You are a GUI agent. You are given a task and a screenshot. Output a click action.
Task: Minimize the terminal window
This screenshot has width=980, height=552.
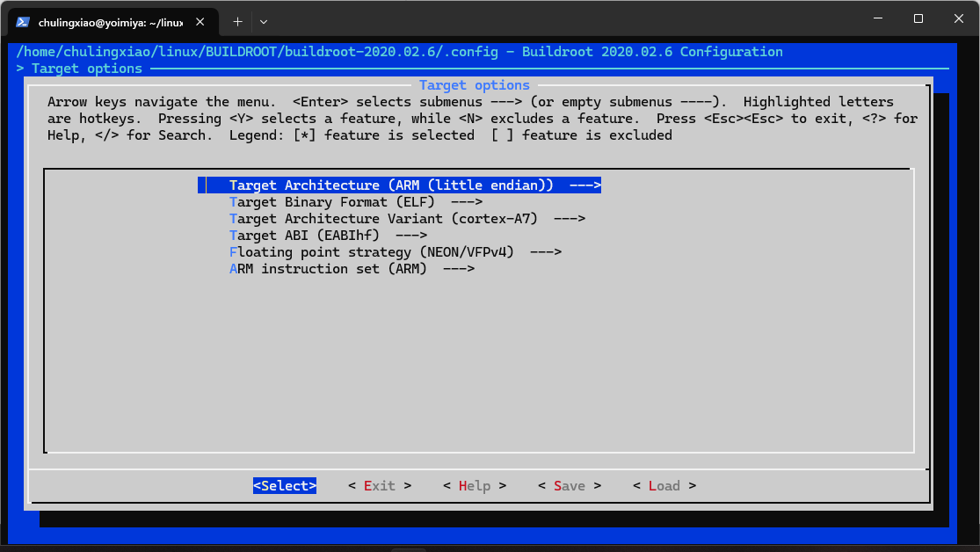click(x=878, y=18)
